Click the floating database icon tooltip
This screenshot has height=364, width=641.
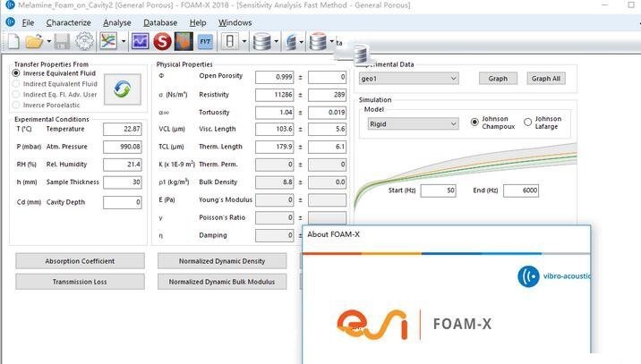pyautogui.click(x=360, y=54)
